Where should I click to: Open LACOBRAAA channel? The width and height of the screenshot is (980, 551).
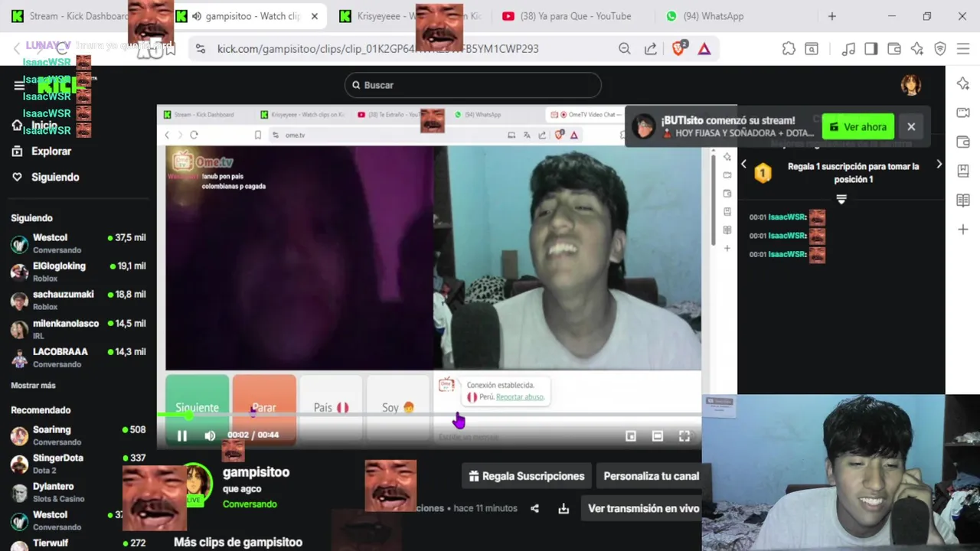click(77, 357)
